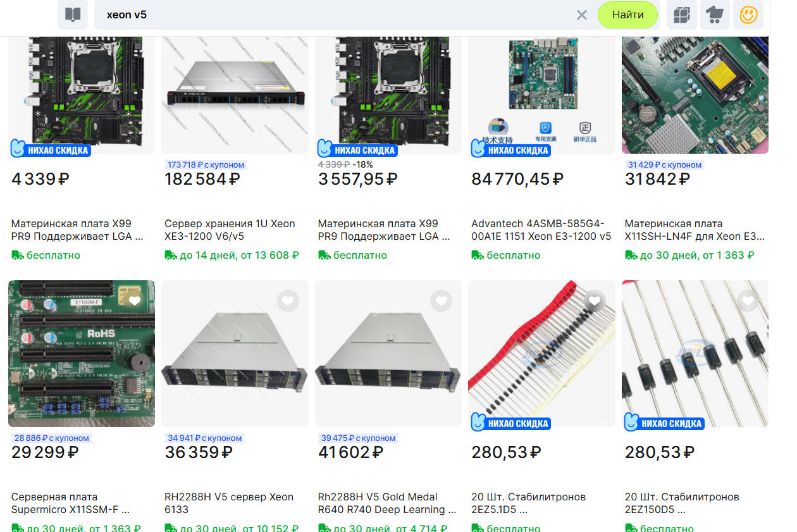This screenshot has width=797, height=532.
Task: Click бесплатно delivery under Advantech board
Action: pyautogui.click(x=513, y=256)
